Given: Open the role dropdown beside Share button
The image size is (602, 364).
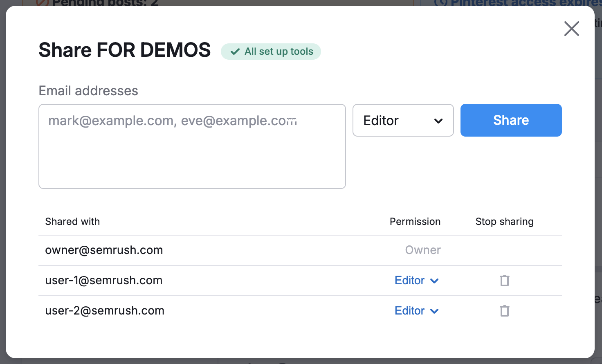Looking at the screenshot, I should click(x=403, y=120).
